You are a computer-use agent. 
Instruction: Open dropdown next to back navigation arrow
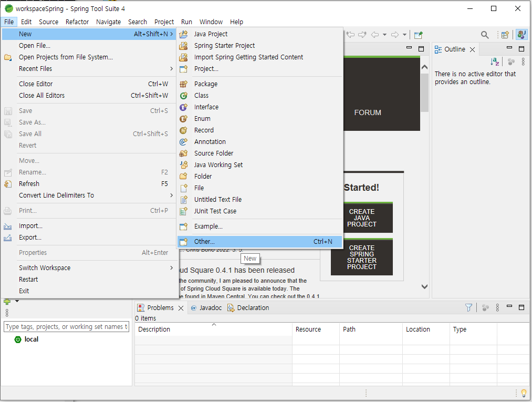[384, 35]
